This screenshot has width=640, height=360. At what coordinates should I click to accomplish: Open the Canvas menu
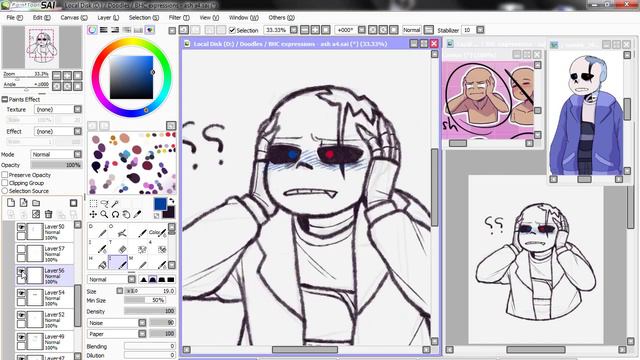pyautogui.click(x=74, y=18)
